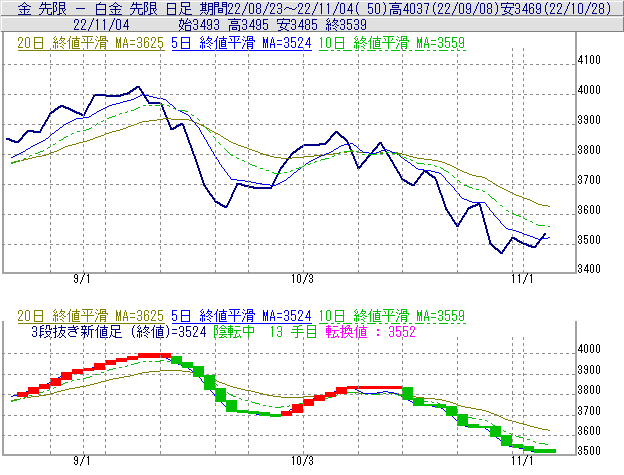Click the 10/3 date label under the top chart
Viewport: 624px width, 475px height.
302,279
